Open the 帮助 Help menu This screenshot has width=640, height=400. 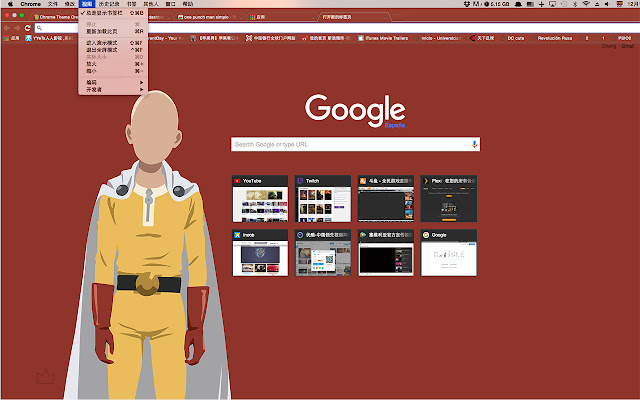188,4
